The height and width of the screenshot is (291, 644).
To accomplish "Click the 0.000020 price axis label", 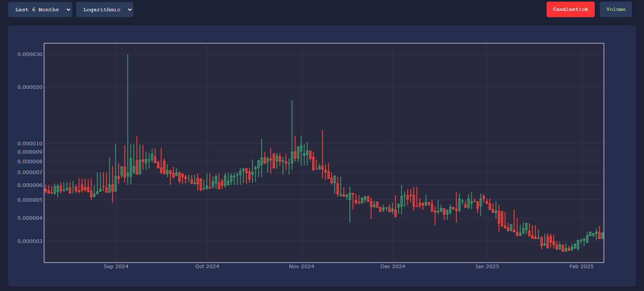I will 30,87.
